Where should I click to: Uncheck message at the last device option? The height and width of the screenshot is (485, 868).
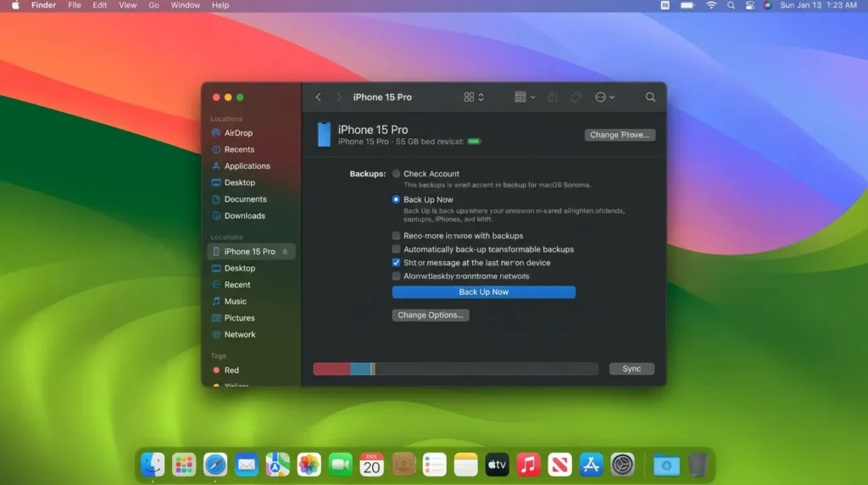click(396, 263)
